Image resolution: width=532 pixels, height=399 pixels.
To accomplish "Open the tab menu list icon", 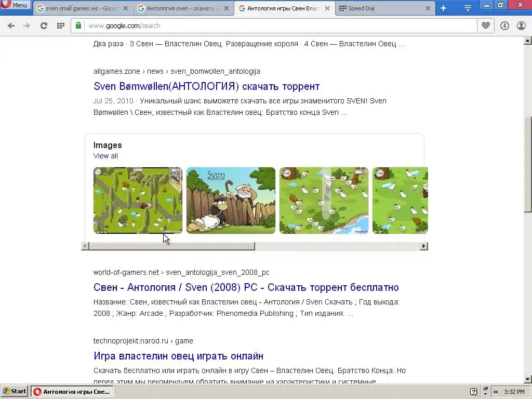I will click(468, 8).
